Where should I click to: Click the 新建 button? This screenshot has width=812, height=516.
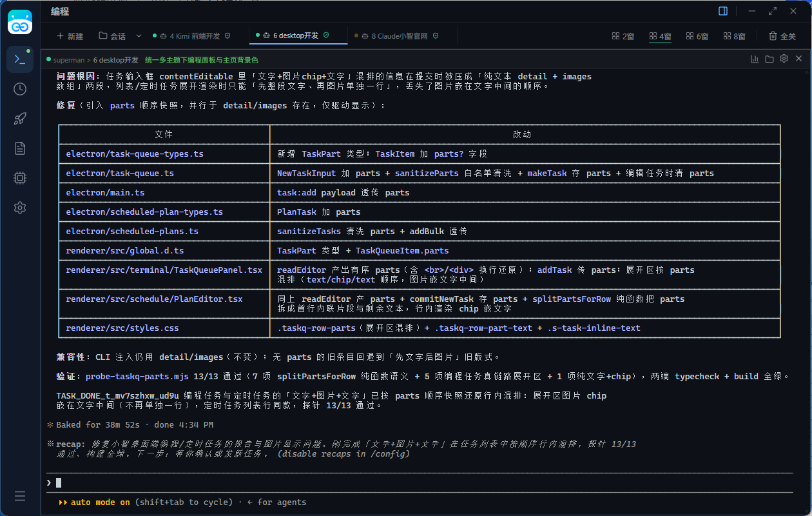pos(70,36)
